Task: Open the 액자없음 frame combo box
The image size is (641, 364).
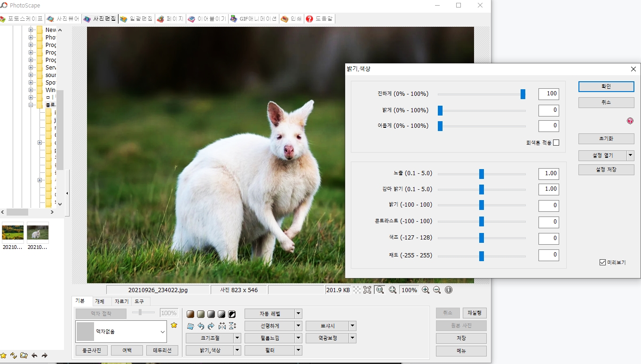Action: click(121, 332)
